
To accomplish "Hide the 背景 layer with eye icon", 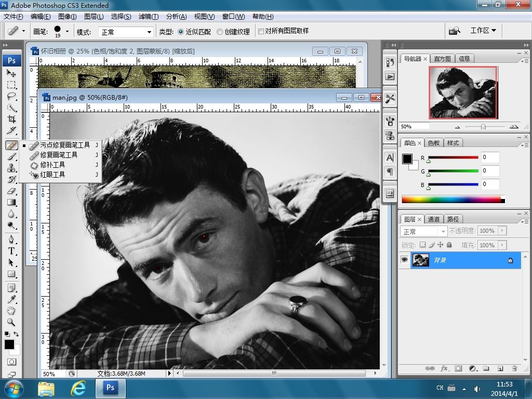I will tap(405, 260).
